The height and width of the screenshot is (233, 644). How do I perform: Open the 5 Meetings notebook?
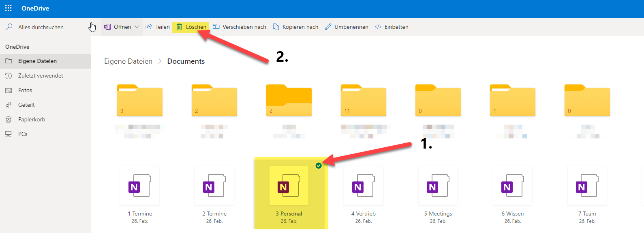(x=438, y=186)
